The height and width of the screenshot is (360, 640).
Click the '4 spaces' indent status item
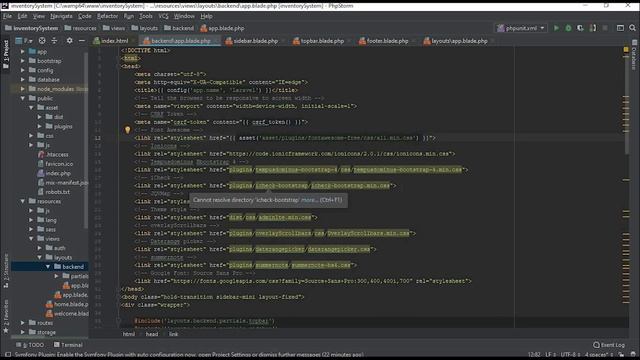click(x=598, y=355)
